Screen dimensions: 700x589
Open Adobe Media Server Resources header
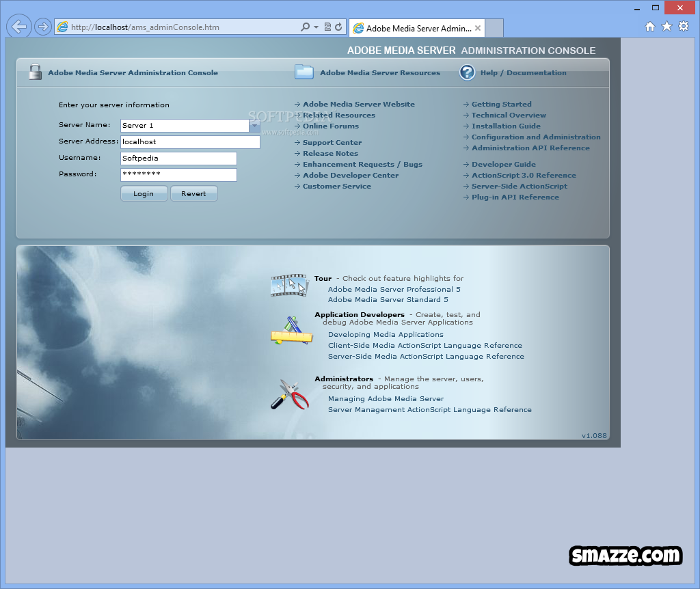(x=380, y=72)
